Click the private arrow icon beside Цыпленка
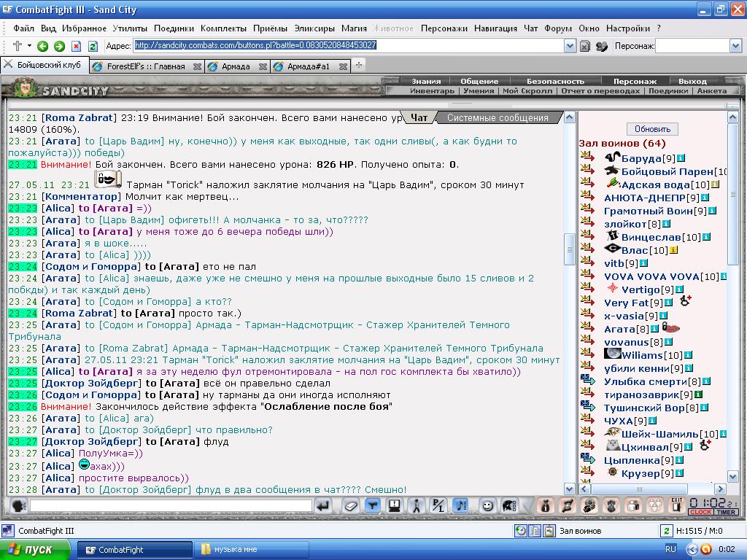This screenshot has height=560, width=747. 588,459
